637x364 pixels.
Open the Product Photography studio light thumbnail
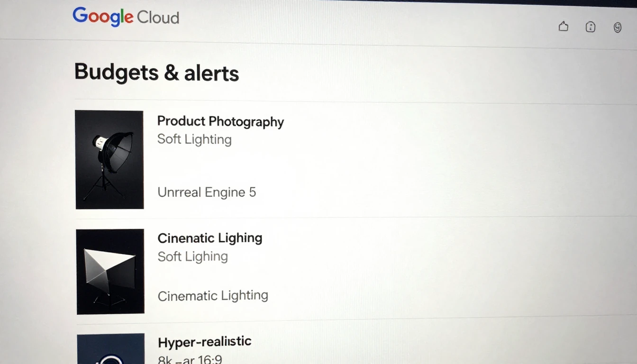click(109, 160)
